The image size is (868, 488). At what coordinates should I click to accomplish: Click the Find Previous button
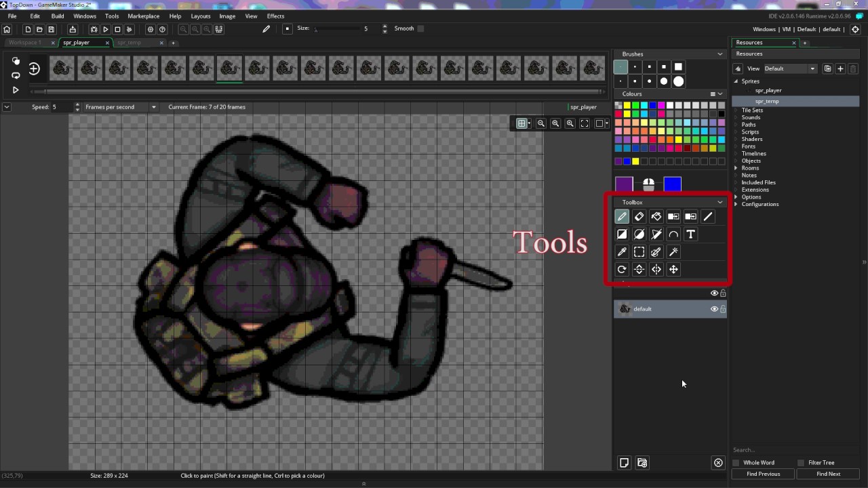[x=764, y=474]
